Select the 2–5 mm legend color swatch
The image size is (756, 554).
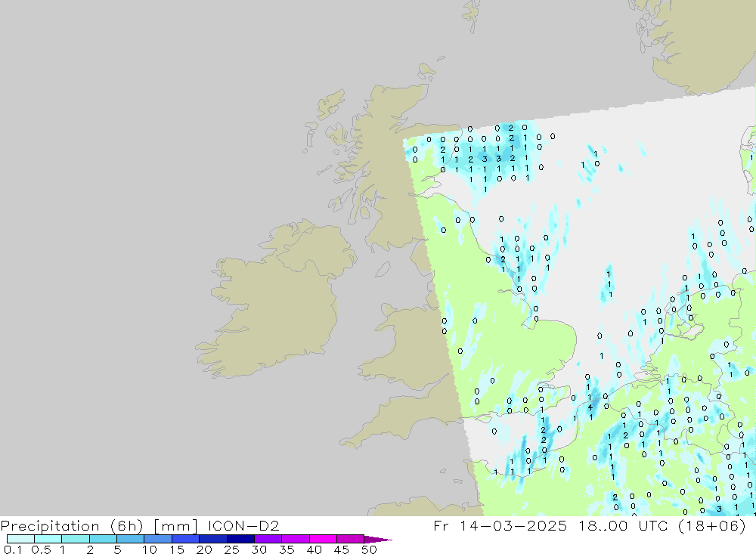[x=103, y=539]
